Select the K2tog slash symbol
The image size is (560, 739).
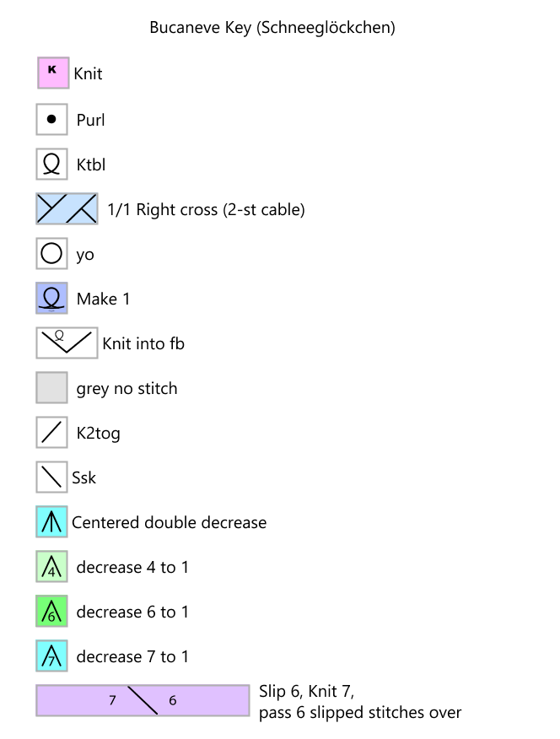click(51, 433)
